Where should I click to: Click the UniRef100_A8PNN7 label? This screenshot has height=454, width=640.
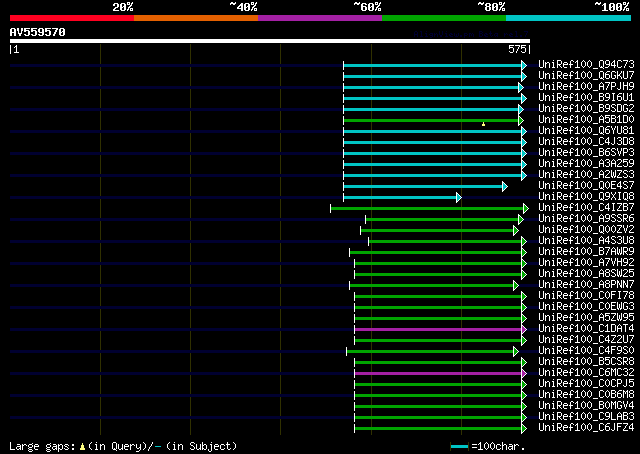coord(587,285)
